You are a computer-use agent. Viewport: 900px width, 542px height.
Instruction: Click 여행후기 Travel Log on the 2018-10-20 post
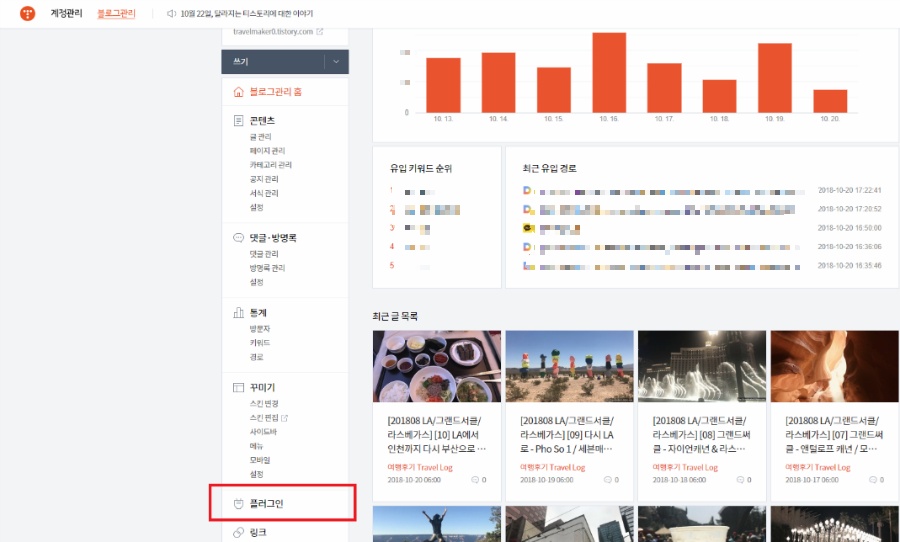click(420, 467)
